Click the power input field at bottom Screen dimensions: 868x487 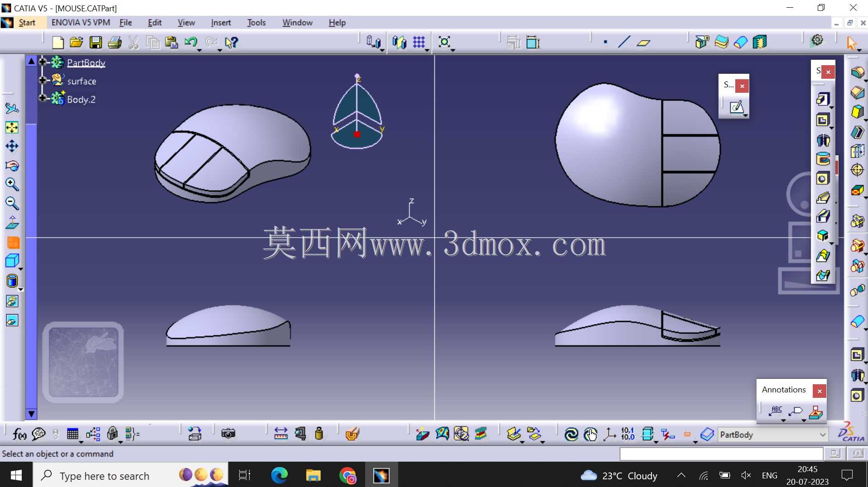click(x=721, y=454)
